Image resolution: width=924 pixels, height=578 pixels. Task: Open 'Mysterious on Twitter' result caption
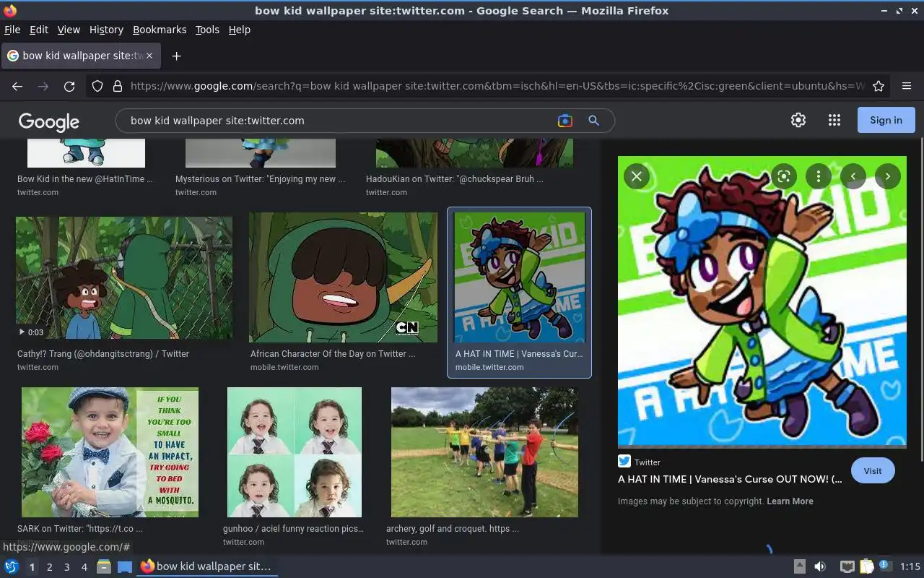click(260, 178)
